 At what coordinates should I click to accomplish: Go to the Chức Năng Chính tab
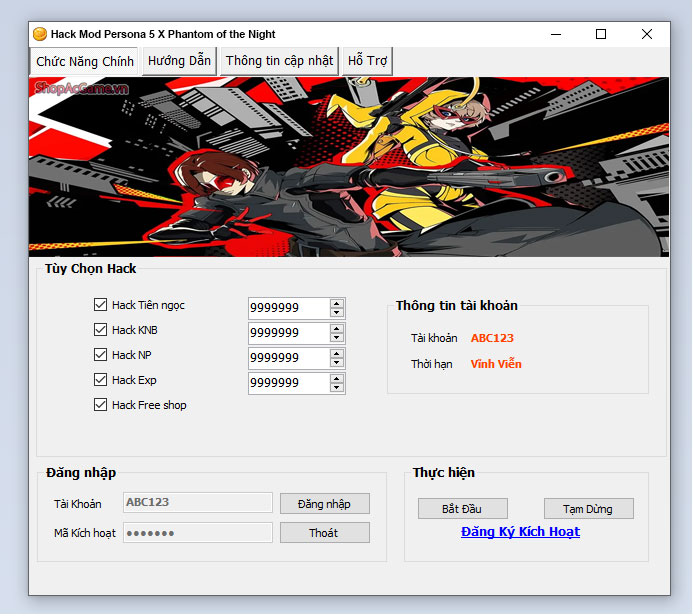tap(85, 62)
